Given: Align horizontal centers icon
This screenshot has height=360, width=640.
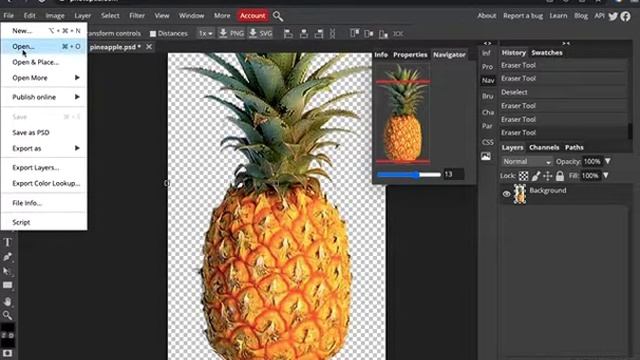Looking at the screenshot, I should tap(304, 33).
